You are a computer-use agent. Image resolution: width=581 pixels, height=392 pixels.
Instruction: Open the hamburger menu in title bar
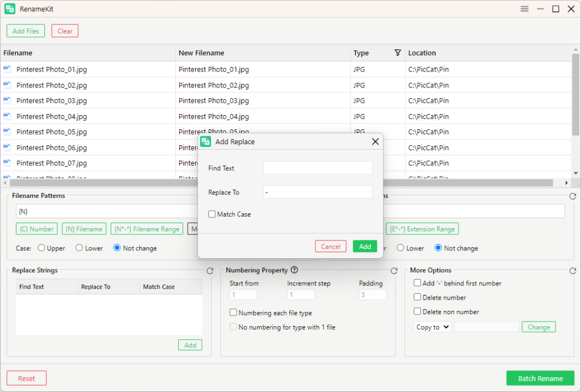click(524, 9)
